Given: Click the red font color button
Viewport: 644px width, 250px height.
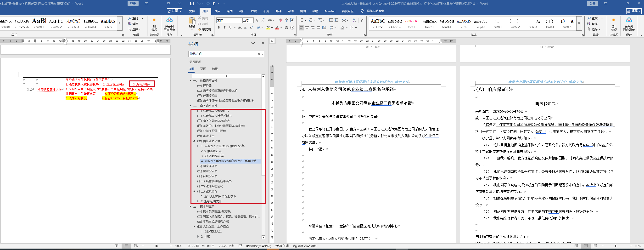Looking at the screenshot, I should coord(277,28).
